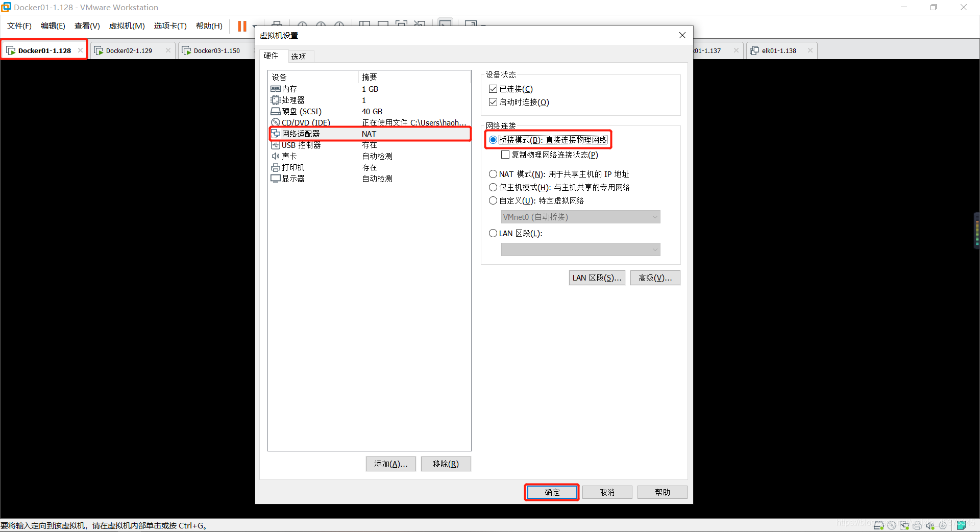
Task: Click the network adapter status bar icon
Action: pyautogui.click(x=904, y=525)
